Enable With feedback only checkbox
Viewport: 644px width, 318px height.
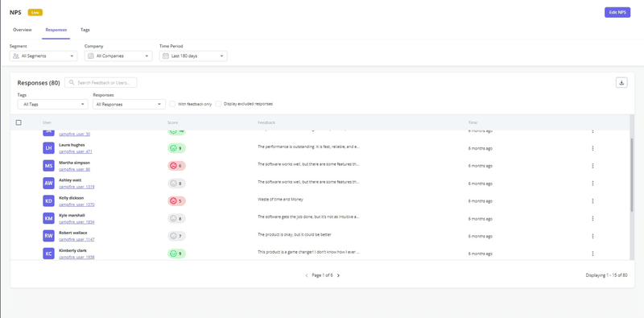(172, 104)
